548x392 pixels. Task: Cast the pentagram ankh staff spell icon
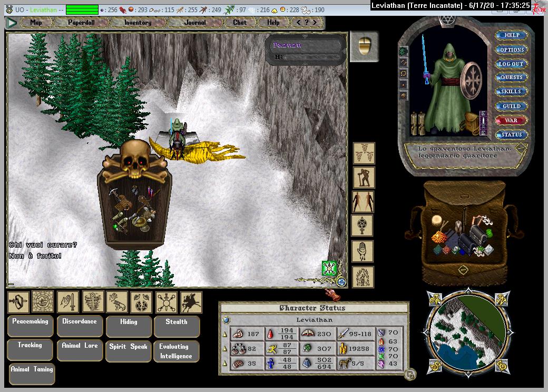(x=362, y=226)
